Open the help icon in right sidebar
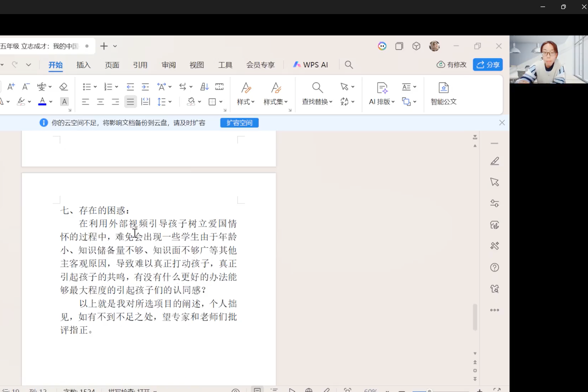588x392 pixels. [x=494, y=267]
